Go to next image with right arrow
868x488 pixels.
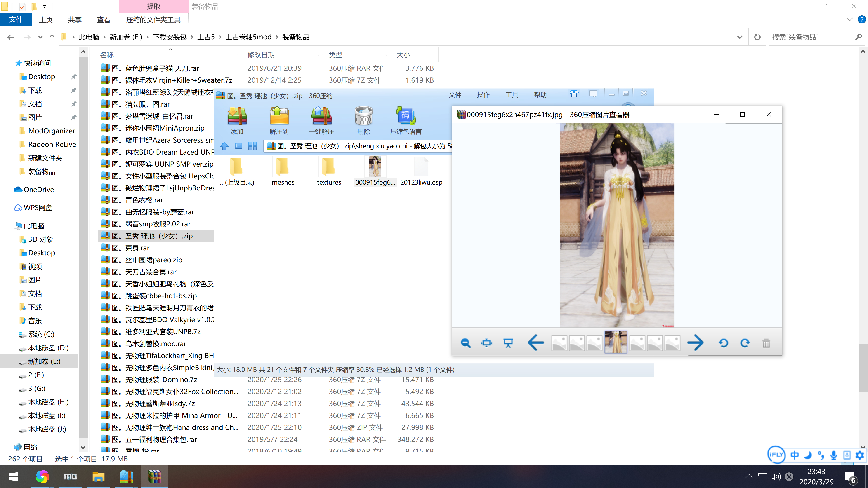click(695, 343)
